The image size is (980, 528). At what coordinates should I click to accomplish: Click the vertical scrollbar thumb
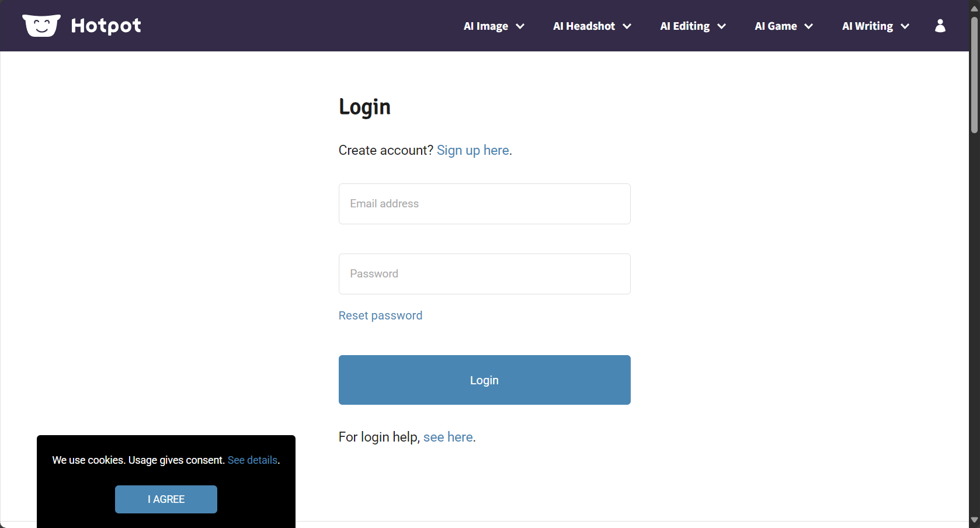coord(974,75)
